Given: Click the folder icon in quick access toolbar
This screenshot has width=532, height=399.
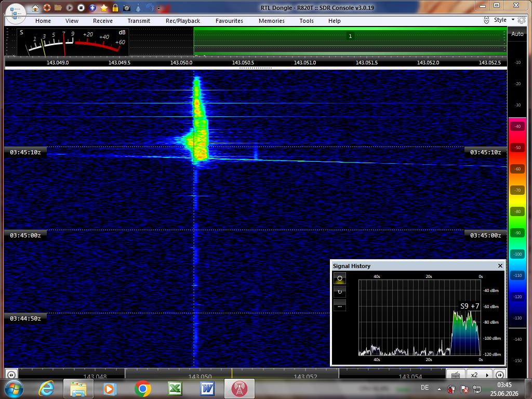Looking at the screenshot, I should tap(58, 7).
